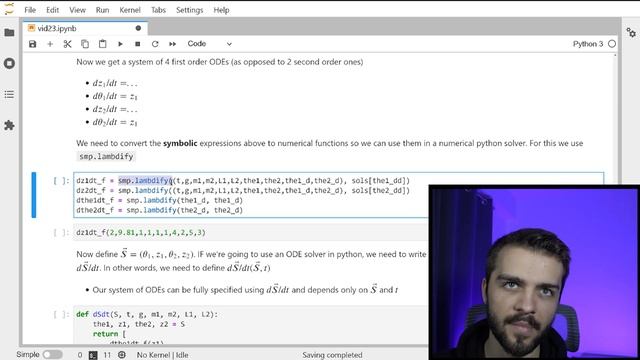This screenshot has width=640, height=360.
Task: Run the selected cell
Action: [x=120, y=44]
